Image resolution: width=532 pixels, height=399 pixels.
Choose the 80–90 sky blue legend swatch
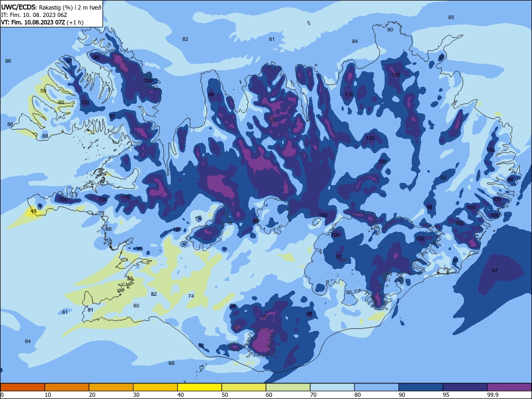[377, 387]
